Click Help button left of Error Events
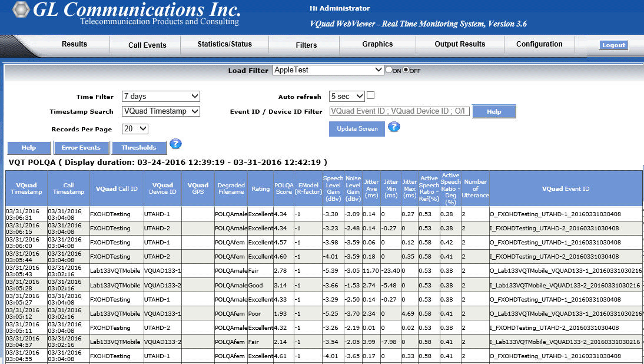Image resolution: width=644 pixels, height=364 pixels. 29,147
